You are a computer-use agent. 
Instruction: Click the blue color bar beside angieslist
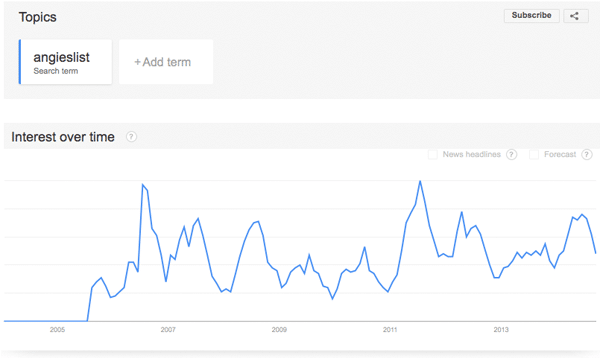[20, 62]
